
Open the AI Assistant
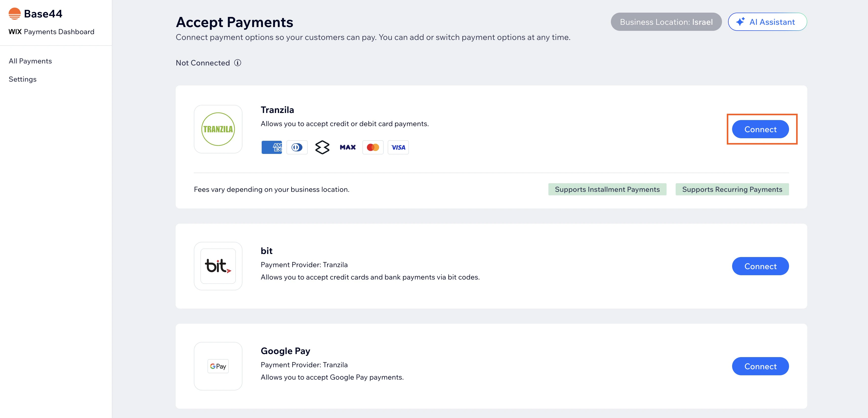pos(767,22)
